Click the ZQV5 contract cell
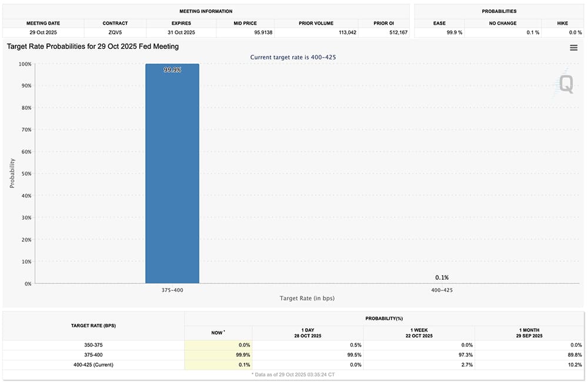Viewport: 588px width, 382px height. pyautogui.click(x=114, y=32)
